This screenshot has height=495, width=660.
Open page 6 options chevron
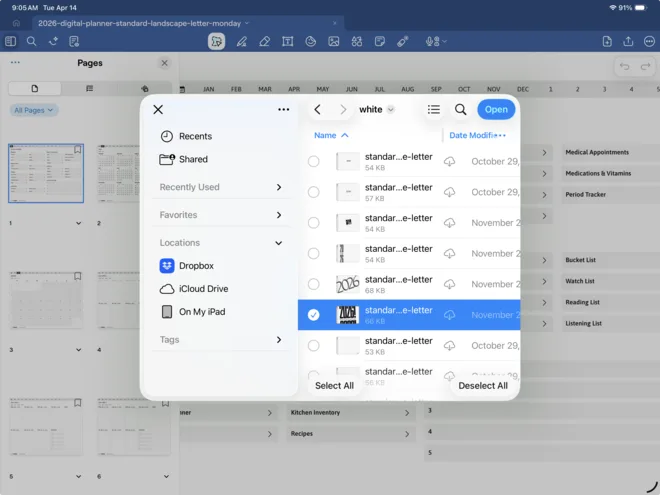pyautogui.click(x=166, y=476)
